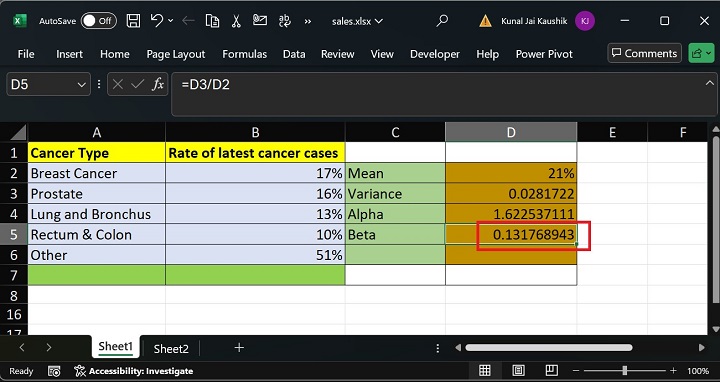720x382 pixels.
Task: Open the Comments button
Action: pyautogui.click(x=644, y=53)
